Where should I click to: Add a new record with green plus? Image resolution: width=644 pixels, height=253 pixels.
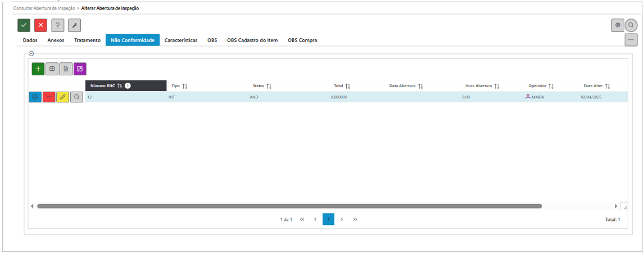click(x=38, y=69)
